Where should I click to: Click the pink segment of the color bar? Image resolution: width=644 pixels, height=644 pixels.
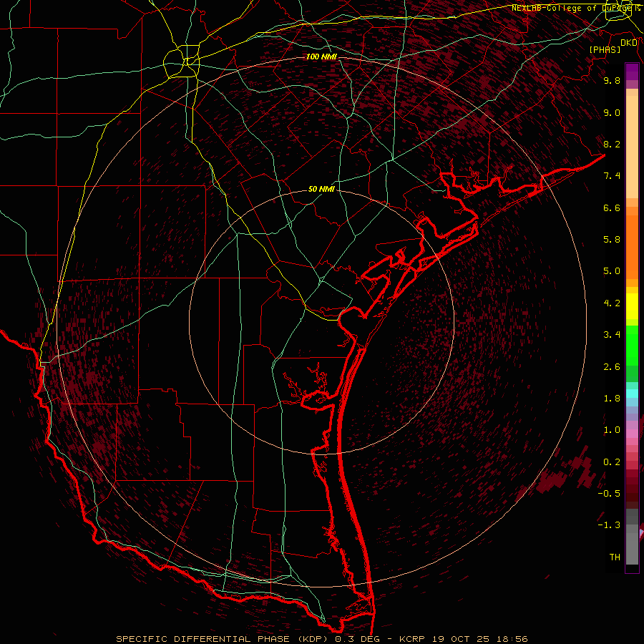[632, 434]
